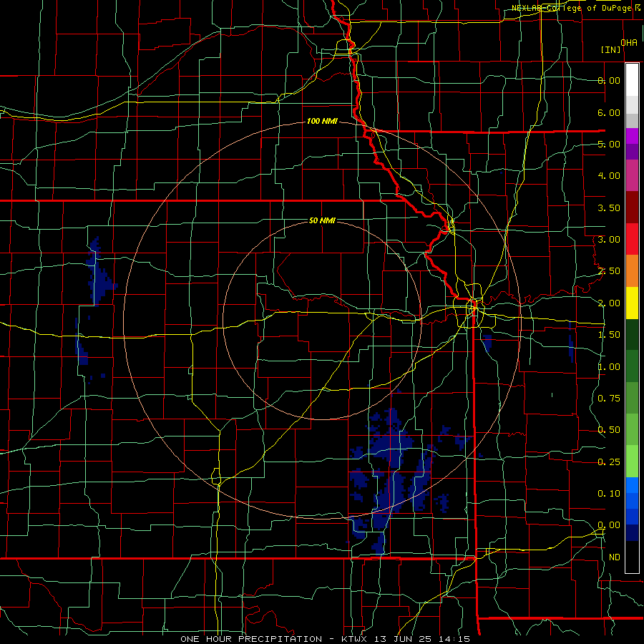Click the 6.00 legend value
The image size is (644, 644).
(609, 112)
